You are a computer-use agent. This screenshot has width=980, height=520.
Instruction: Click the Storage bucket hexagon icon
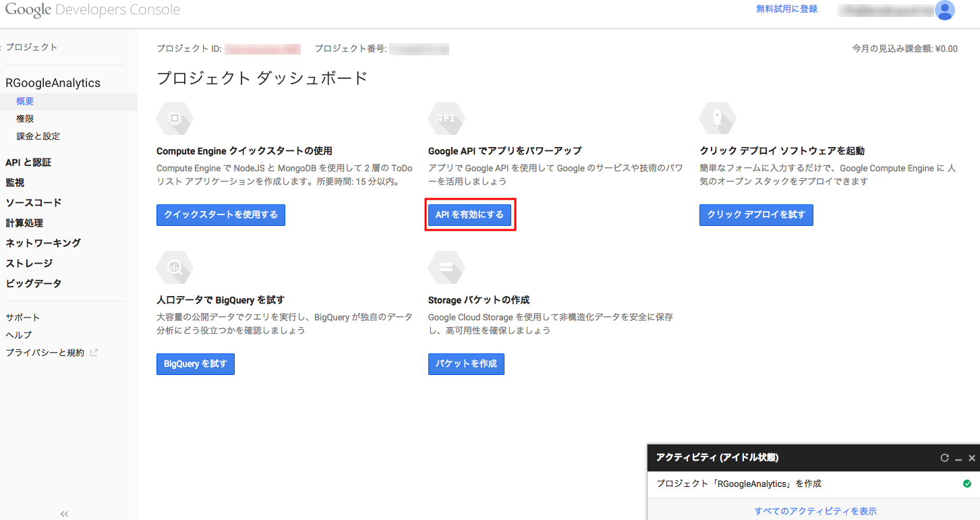pyautogui.click(x=446, y=267)
